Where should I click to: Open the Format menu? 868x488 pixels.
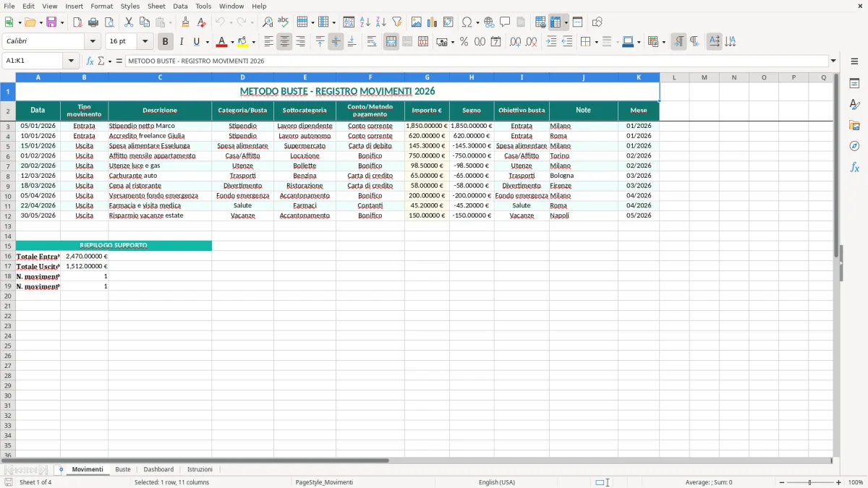101,6
